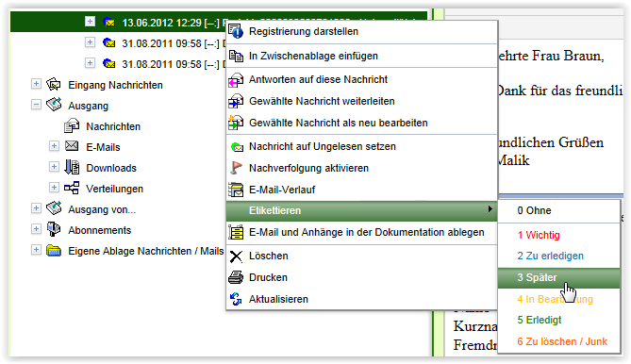Apply the yellow 4 In Bearbeitung label
Image resolution: width=631 pixels, height=364 pixels.
tap(558, 299)
